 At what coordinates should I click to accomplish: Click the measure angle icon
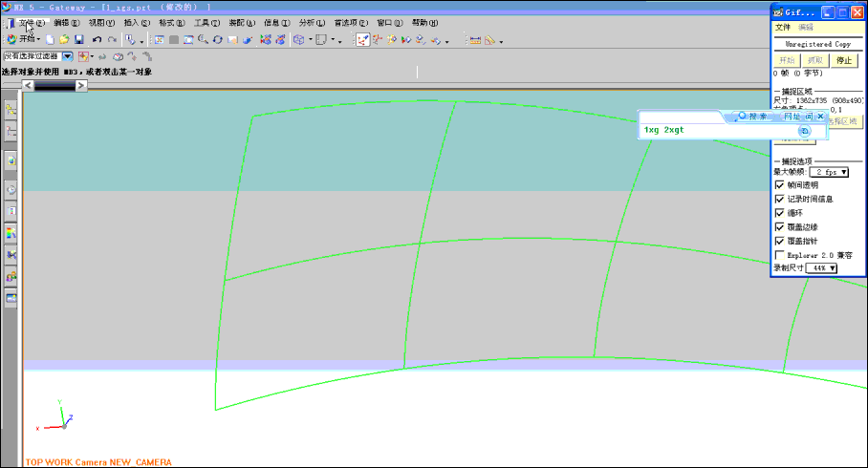tap(489, 40)
